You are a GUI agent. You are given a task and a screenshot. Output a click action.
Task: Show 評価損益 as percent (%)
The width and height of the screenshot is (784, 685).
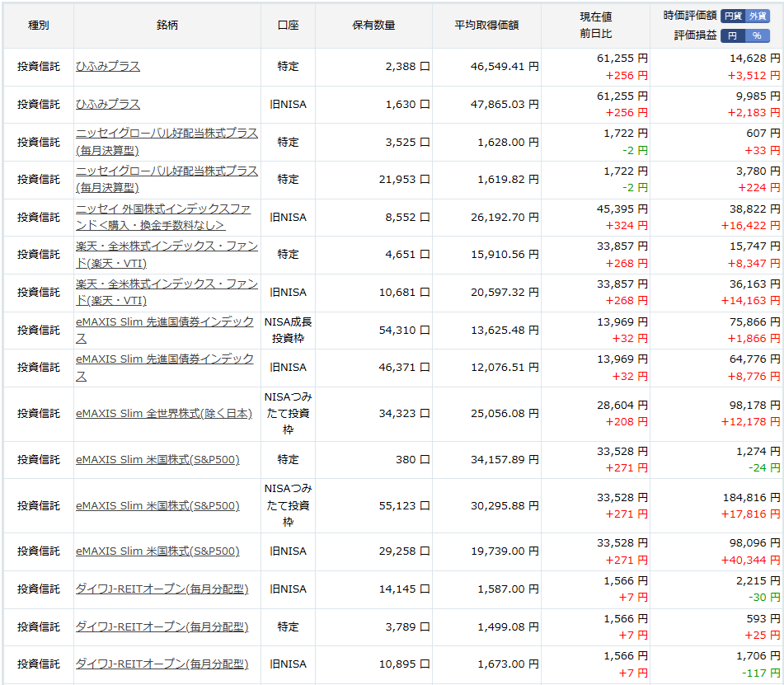pos(757,35)
